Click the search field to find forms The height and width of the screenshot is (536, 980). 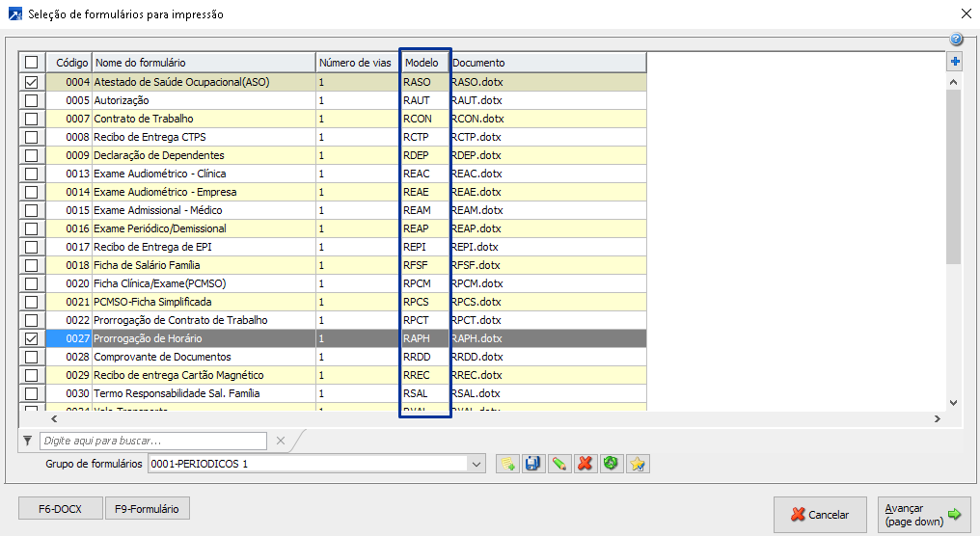point(154,441)
